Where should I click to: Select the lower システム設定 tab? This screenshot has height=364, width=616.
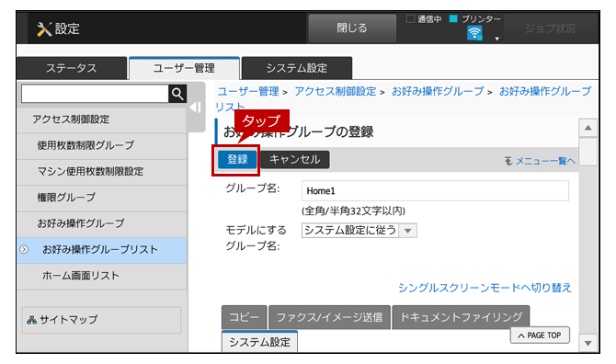click(x=259, y=342)
